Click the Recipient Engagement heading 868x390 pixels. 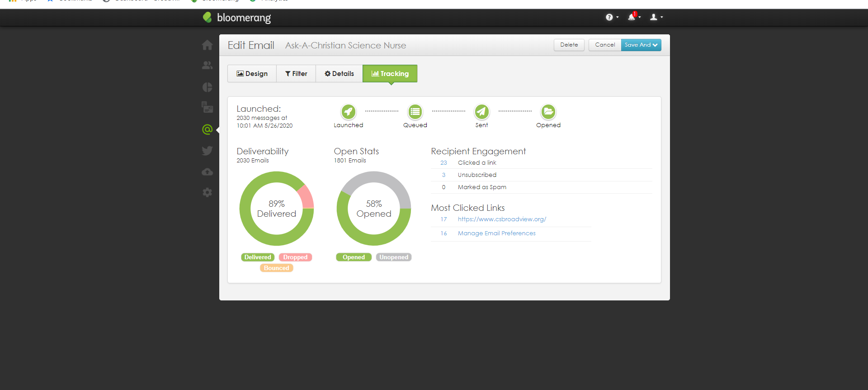point(478,151)
